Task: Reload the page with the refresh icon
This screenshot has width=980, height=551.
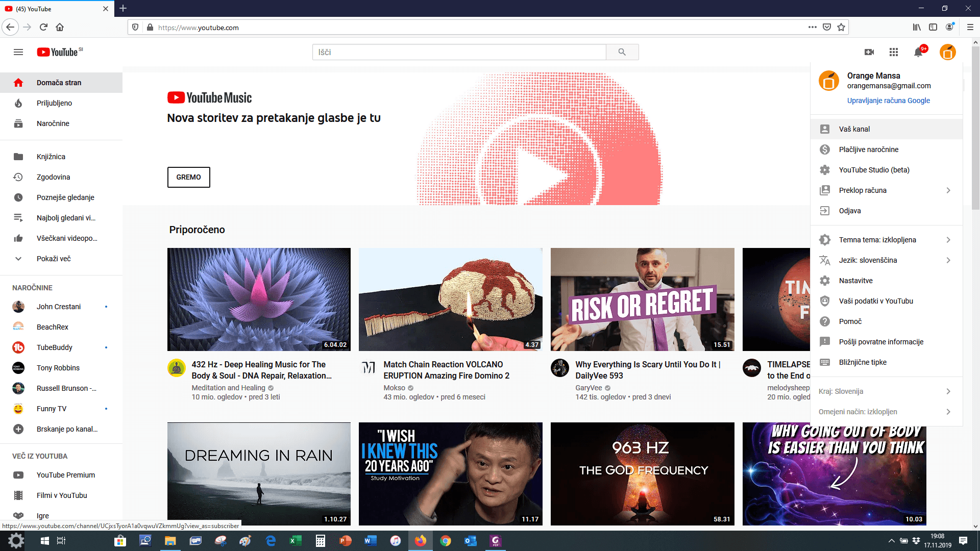Action: [43, 28]
